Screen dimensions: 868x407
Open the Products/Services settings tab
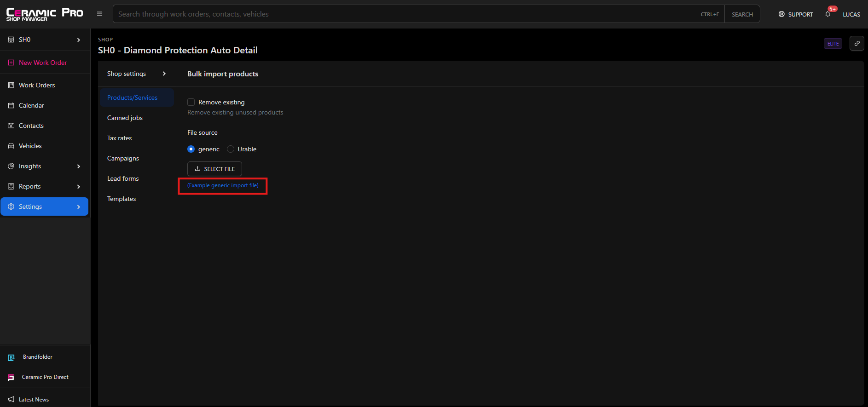[137, 97]
